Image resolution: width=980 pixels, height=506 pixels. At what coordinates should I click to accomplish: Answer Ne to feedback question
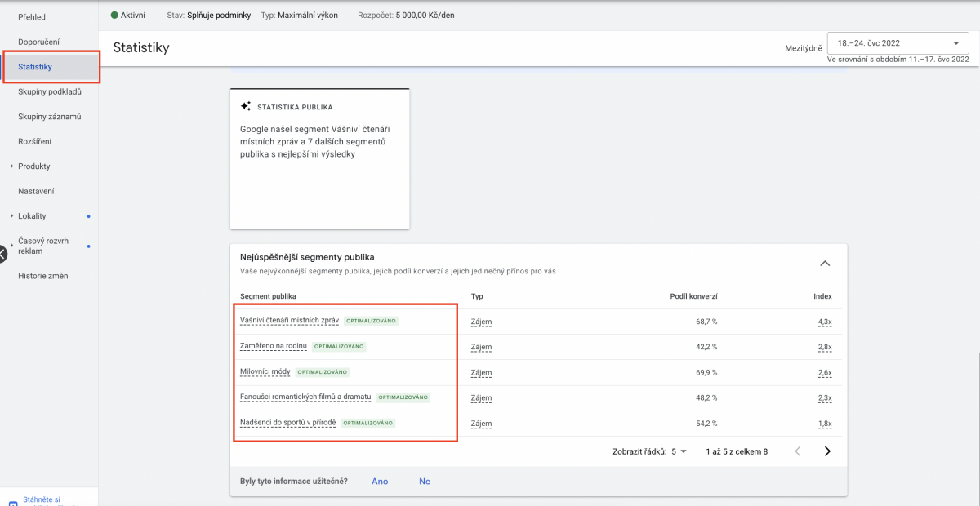[x=425, y=482]
